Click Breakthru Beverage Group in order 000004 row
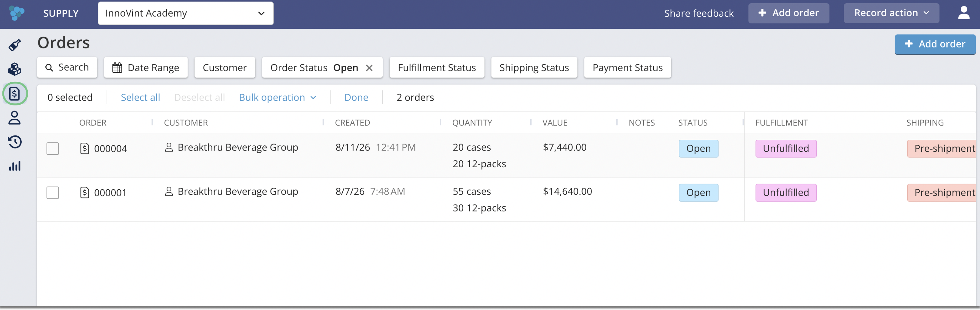This screenshot has height=310, width=980. (238, 147)
